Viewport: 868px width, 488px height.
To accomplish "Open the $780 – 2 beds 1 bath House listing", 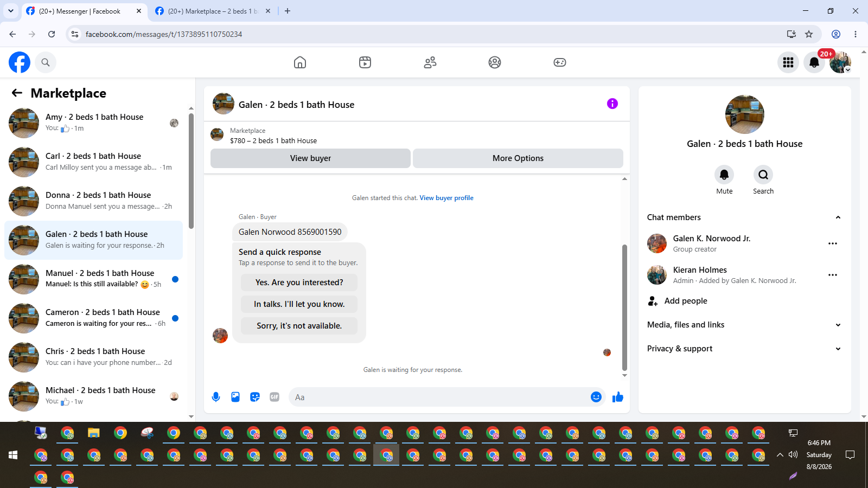I will pos(273,140).
